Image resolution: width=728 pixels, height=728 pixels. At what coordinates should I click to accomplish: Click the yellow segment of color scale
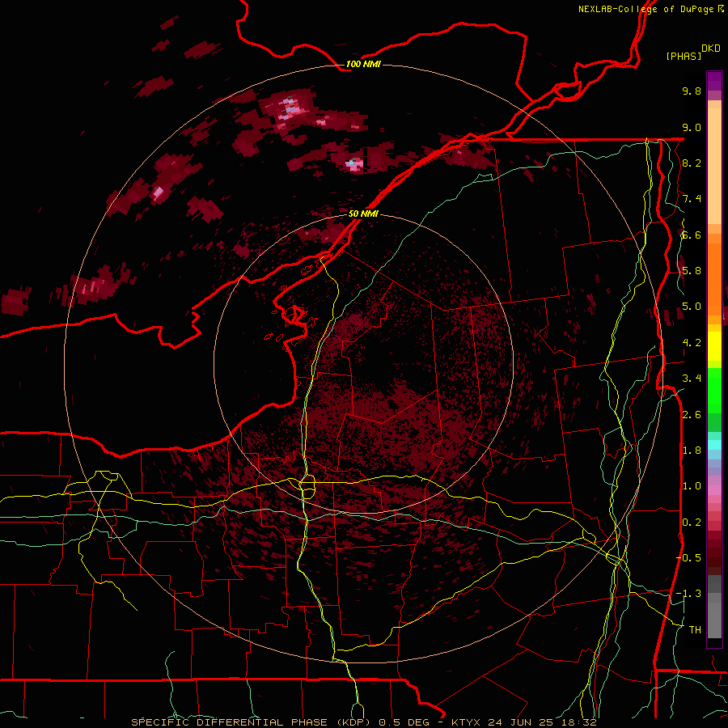click(x=714, y=346)
